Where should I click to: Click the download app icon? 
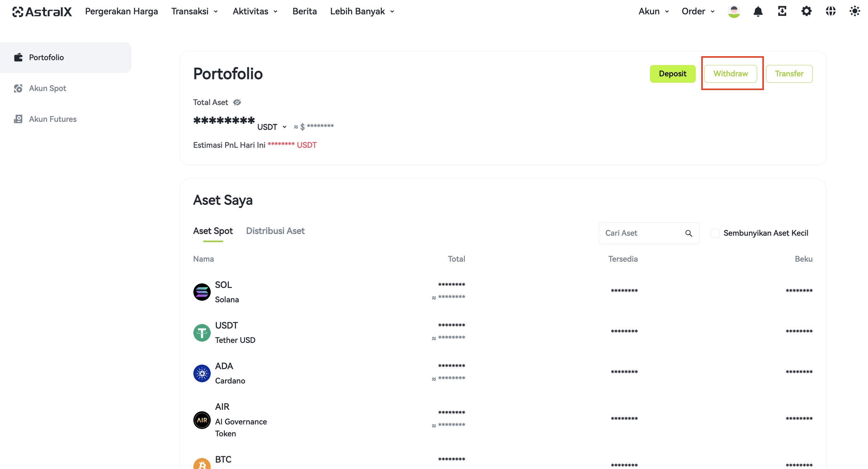pyautogui.click(x=782, y=12)
